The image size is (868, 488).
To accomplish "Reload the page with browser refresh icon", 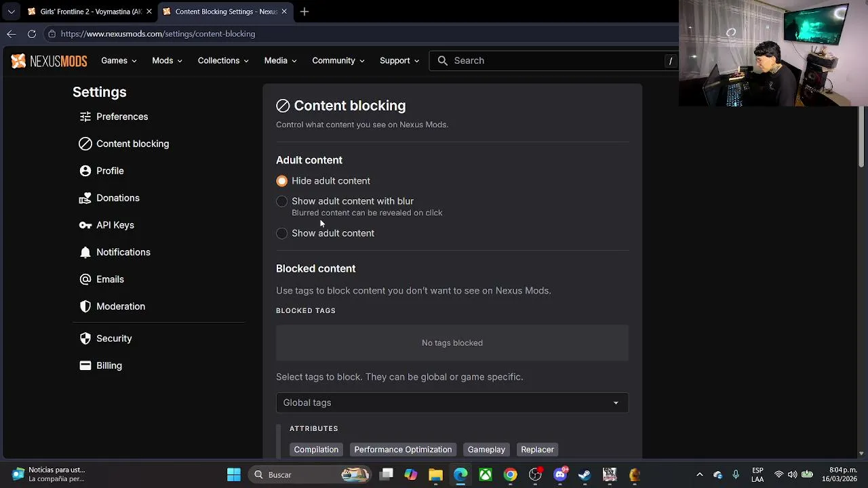I will click(x=32, y=34).
